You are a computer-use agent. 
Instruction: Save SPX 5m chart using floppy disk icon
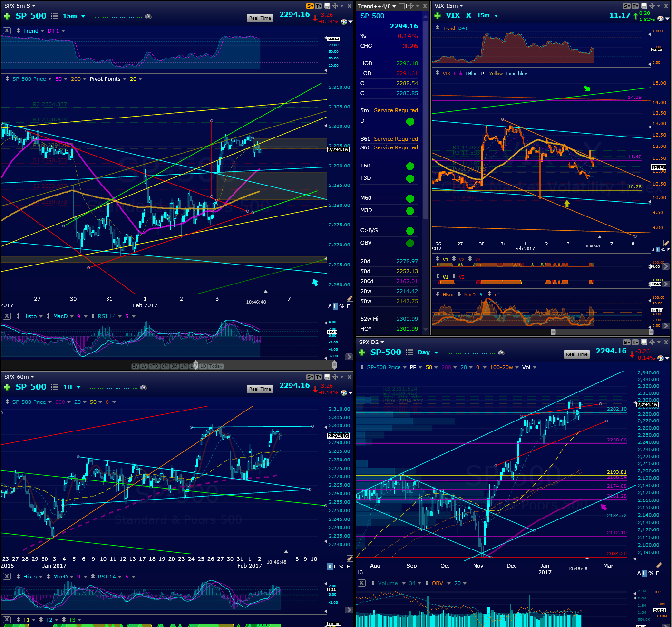tap(327, 6)
